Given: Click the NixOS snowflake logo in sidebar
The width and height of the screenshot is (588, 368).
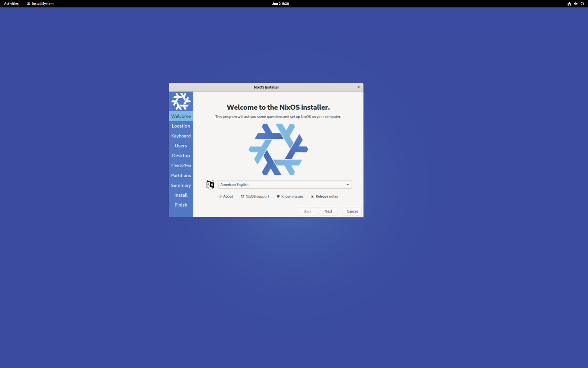Looking at the screenshot, I should click(x=181, y=101).
